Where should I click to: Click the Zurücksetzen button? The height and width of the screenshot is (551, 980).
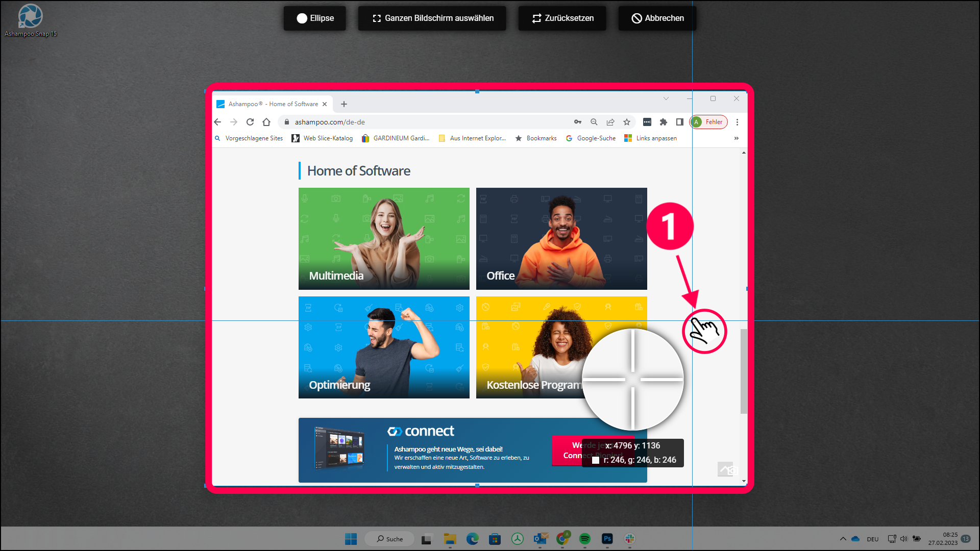562,18
